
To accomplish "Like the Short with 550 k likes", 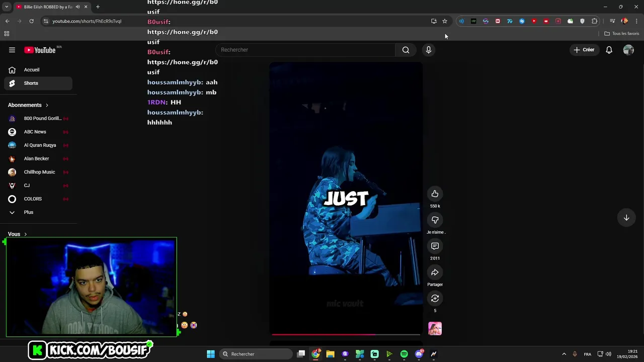I will 435,194.
